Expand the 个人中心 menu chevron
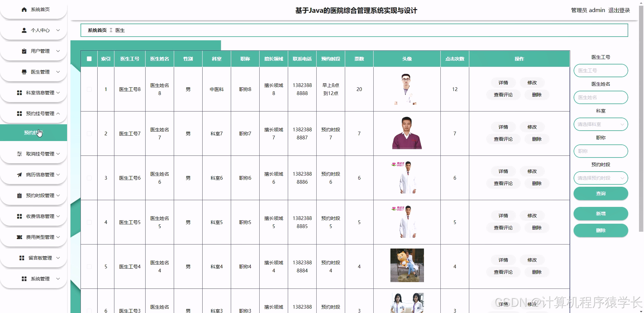 click(x=58, y=30)
